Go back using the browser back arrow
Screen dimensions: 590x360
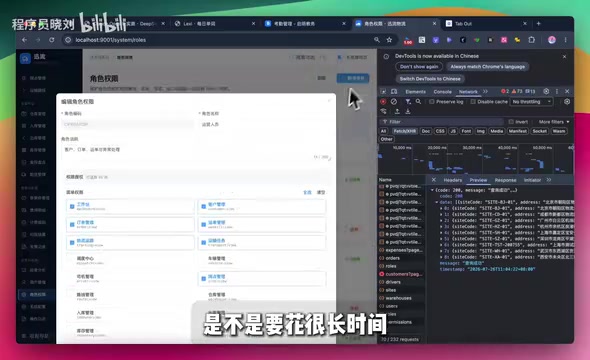pyautogui.click(x=24, y=40)
